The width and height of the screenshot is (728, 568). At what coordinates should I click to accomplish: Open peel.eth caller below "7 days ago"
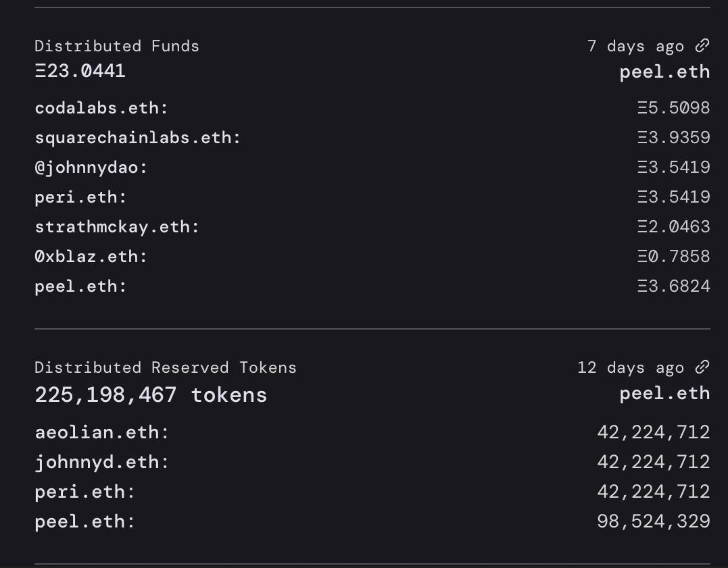tap(664, 72)
